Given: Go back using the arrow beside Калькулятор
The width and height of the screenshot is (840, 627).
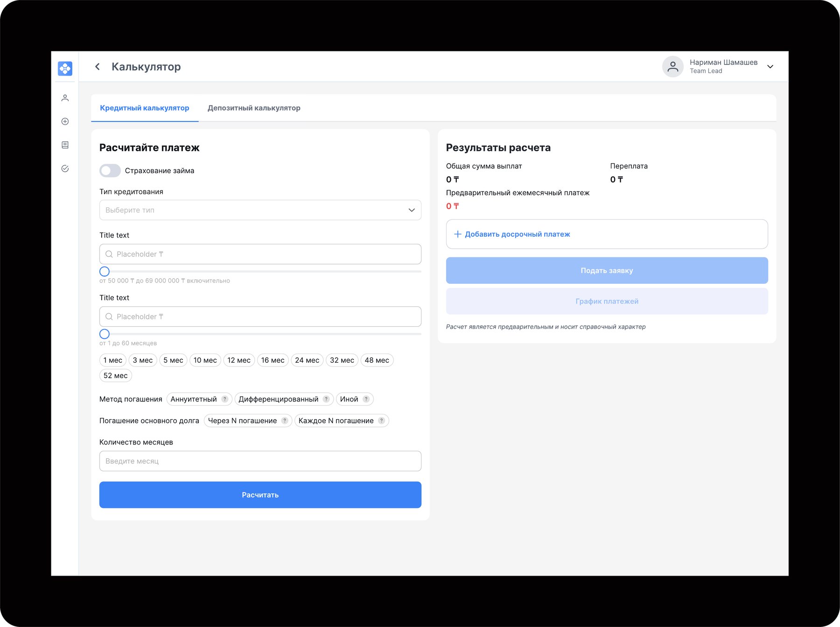Looking at the screenshot, I should pos(98,67).
